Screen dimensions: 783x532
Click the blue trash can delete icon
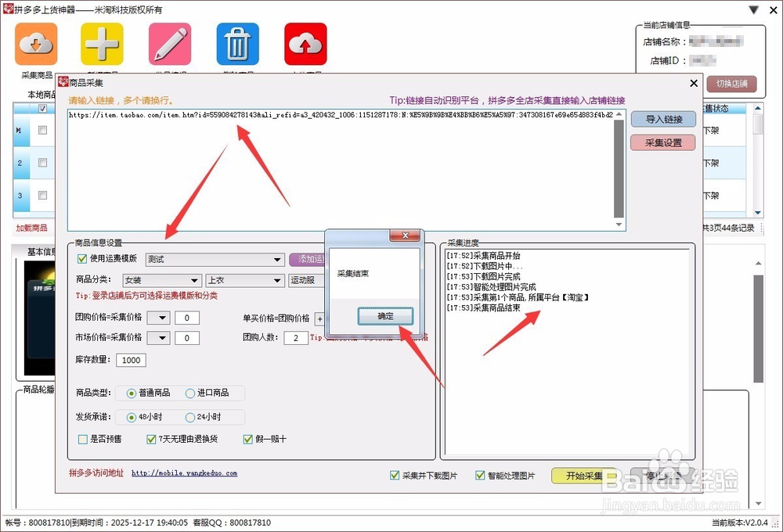coord(238,44)
